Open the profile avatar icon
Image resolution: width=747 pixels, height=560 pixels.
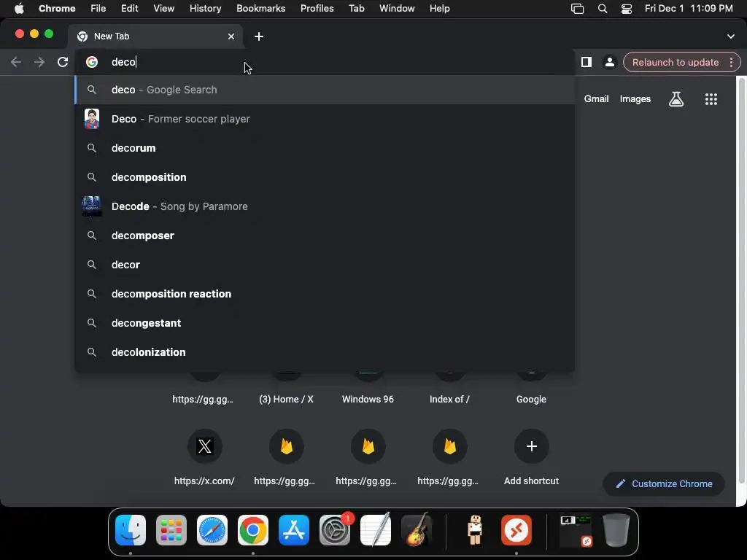[609, 62]
